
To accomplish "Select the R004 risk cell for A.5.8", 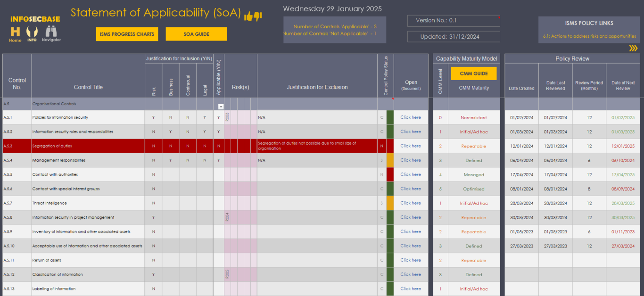I will pos(227,217).
